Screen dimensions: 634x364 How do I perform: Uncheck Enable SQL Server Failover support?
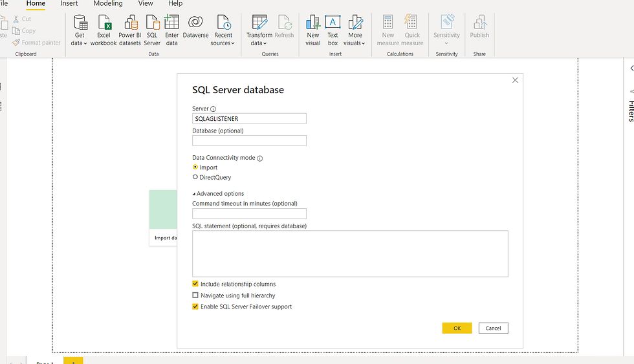(195, 306)
